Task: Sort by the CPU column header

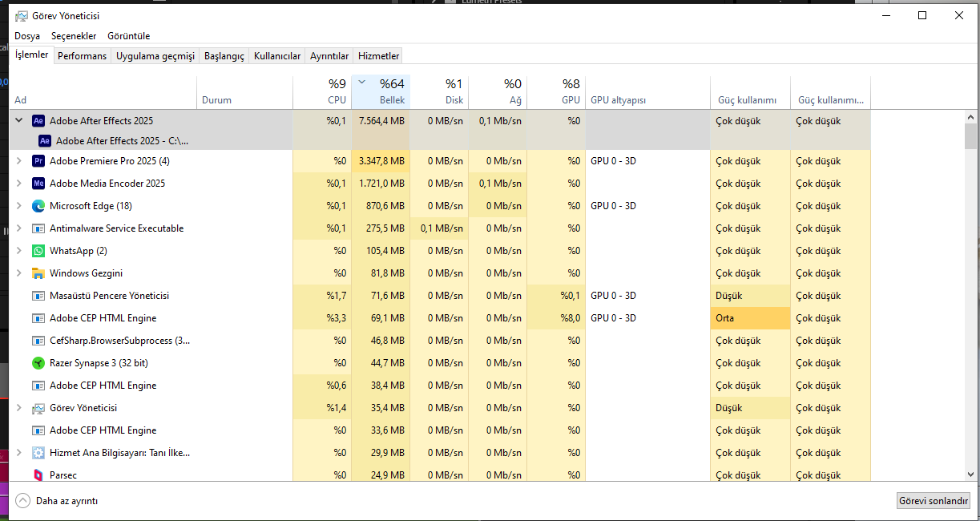Action: 322,92
